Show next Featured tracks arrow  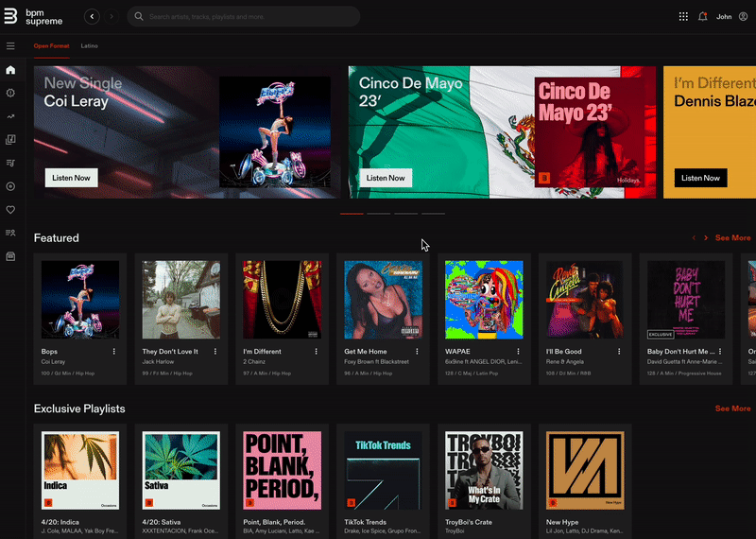coord(706,238)
